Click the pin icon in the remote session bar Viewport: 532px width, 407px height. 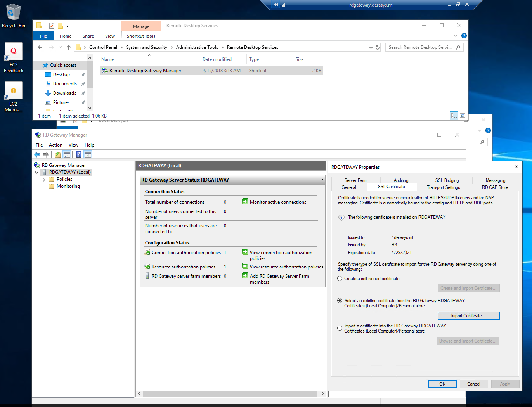click(276, 5)
